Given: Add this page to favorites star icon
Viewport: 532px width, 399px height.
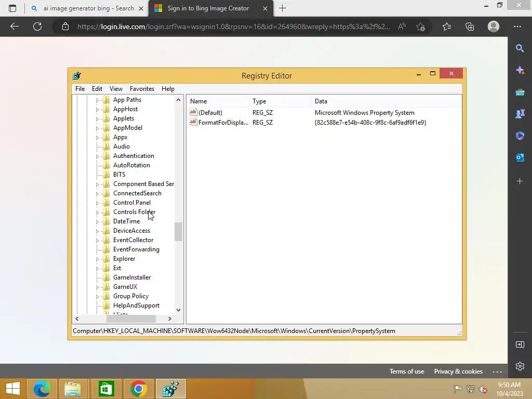Looking at the screenshot, I should pyautogui.click(x=421, y=26).
